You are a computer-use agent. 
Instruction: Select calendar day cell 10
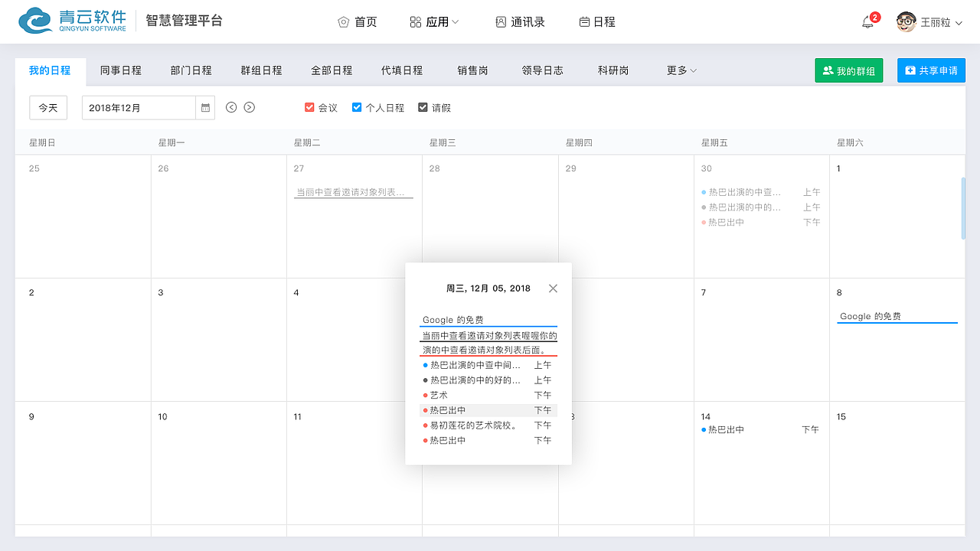pos(219,463)
